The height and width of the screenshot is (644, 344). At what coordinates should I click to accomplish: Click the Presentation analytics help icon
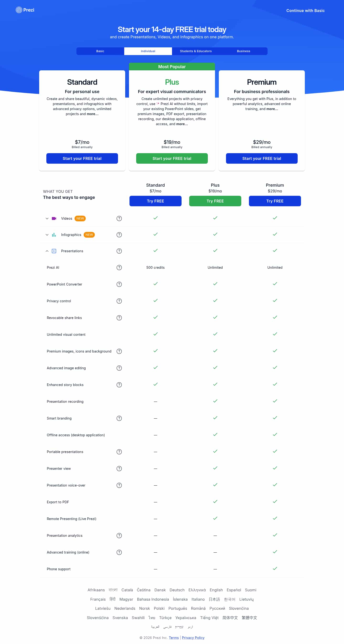(119, 536)
